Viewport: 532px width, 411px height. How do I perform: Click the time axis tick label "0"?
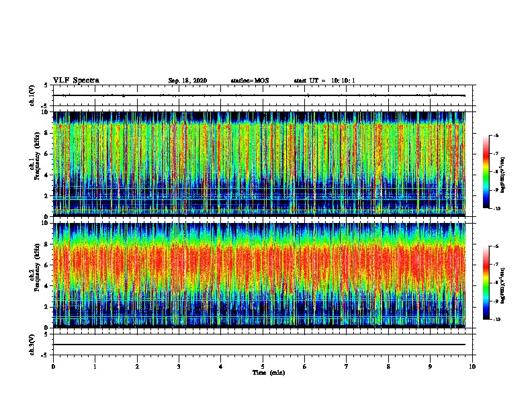53,367
